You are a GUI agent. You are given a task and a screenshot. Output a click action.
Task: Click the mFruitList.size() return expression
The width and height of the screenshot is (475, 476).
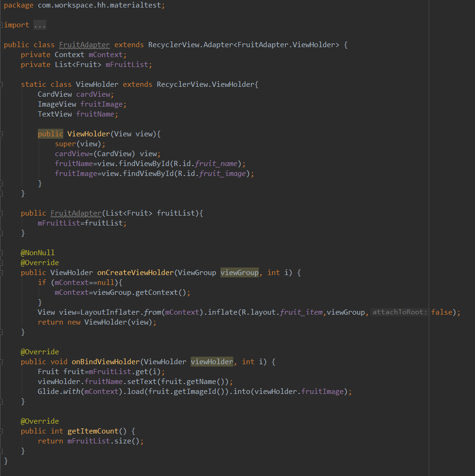click(103, 441)
